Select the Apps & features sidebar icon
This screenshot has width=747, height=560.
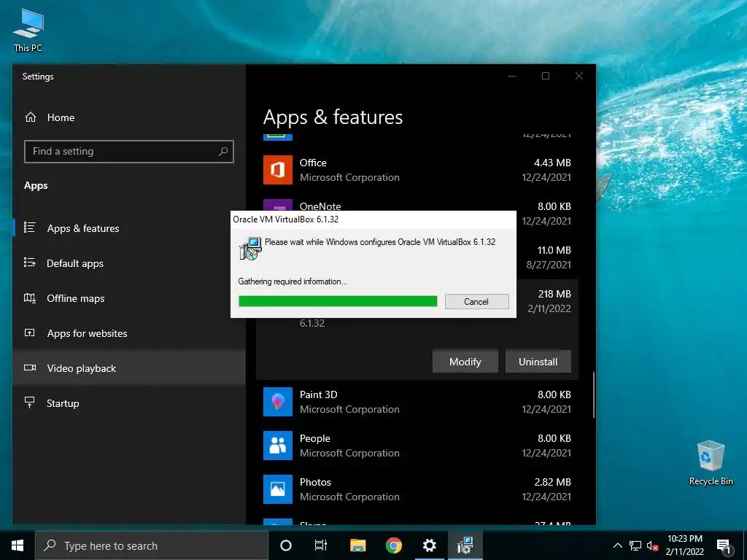[x=29, y=227]
